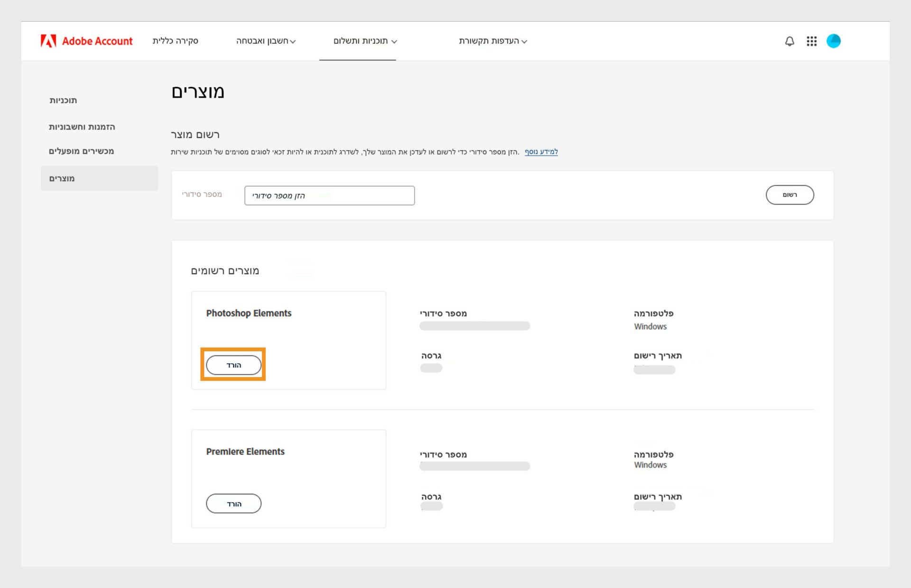The height and width of the screenshot is (588, 911).
Task: Select מכשירים מופעלים in the sidebar
Action: coord(81,151)
